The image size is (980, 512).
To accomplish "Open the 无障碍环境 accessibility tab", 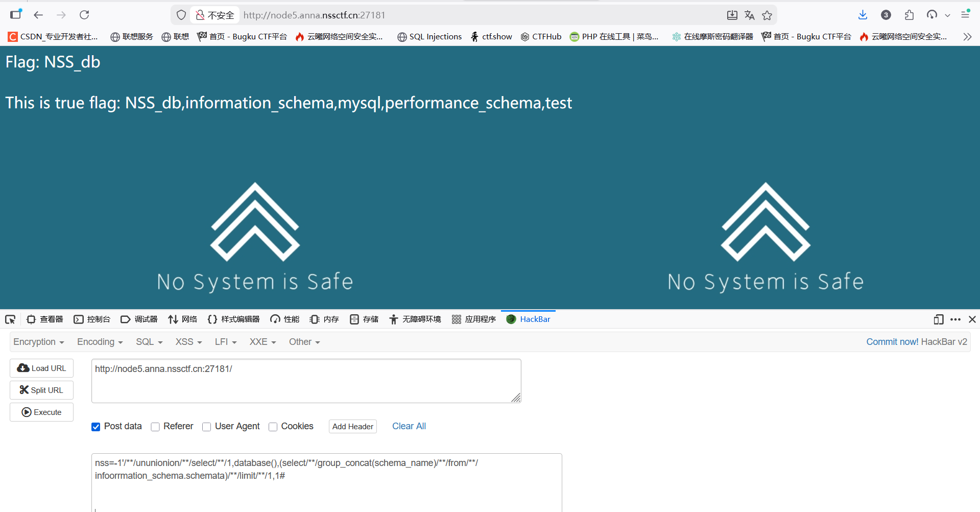I will [x=415, y=319].
